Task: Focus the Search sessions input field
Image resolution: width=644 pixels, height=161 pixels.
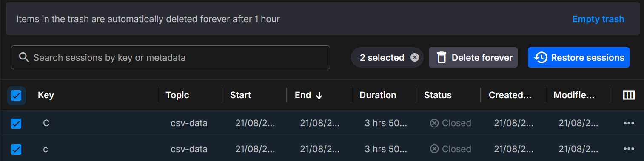Action: point(171,57)
